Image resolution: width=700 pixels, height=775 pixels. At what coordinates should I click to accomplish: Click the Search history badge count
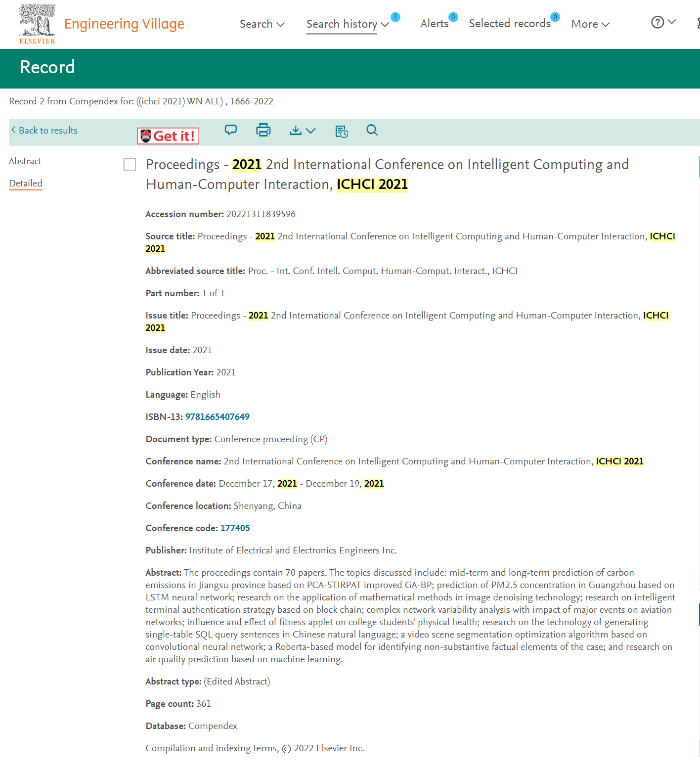point(395,17)
